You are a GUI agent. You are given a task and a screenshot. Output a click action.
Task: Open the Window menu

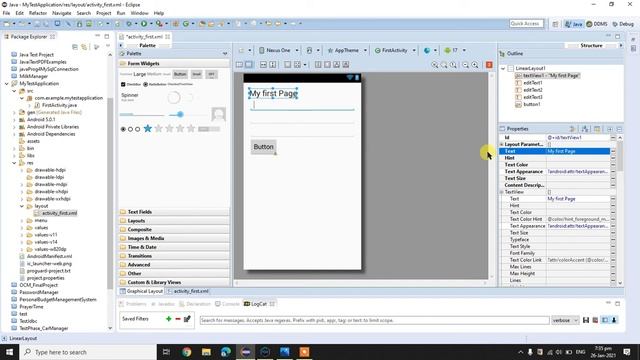pos(140,13)
